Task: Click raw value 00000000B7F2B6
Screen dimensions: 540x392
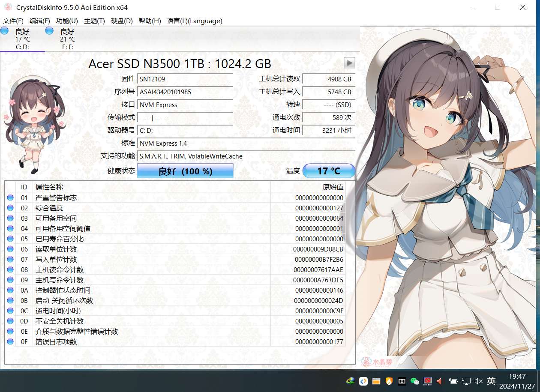Action: click(x=319, y=259)
